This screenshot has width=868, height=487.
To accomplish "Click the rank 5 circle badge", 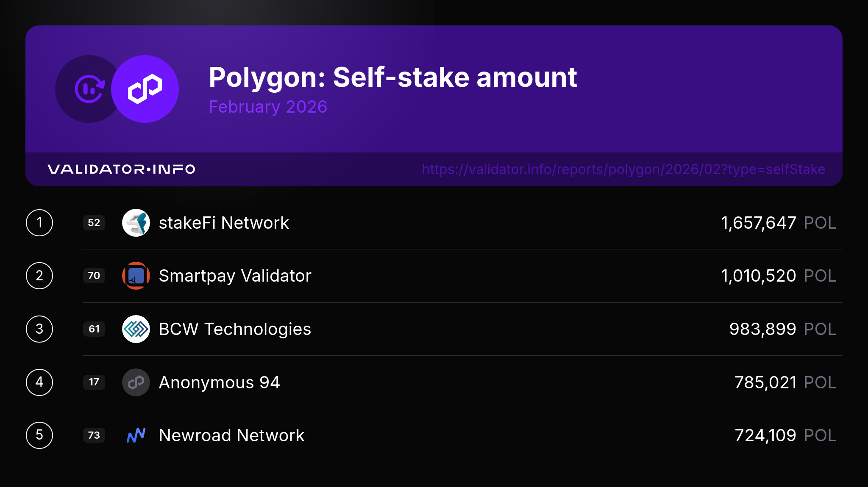I will pos(39,435).
